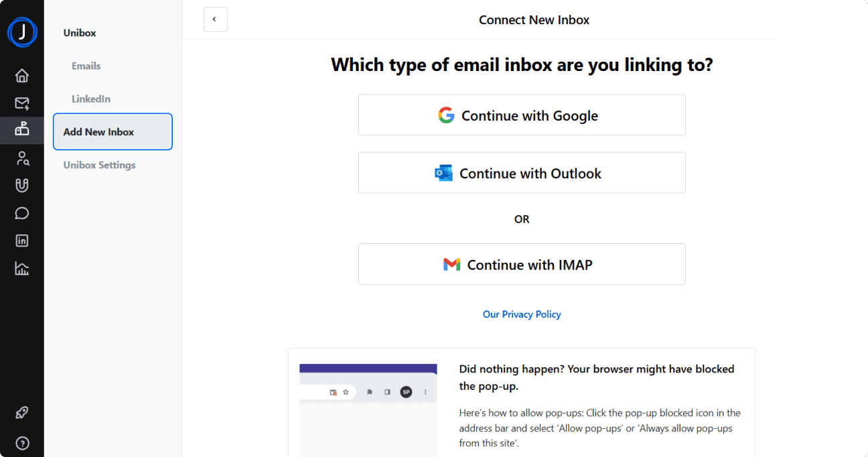Continue with Outlook

(522, 173)
